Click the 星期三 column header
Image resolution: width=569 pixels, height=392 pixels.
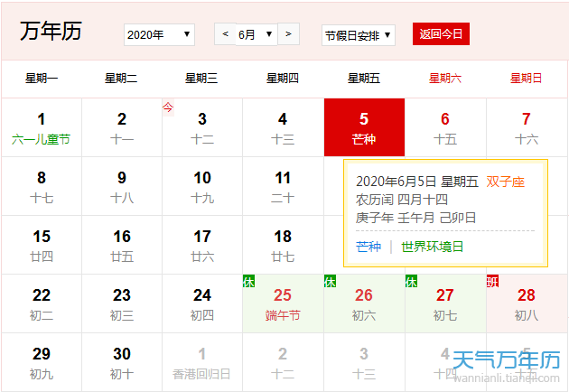201,79
